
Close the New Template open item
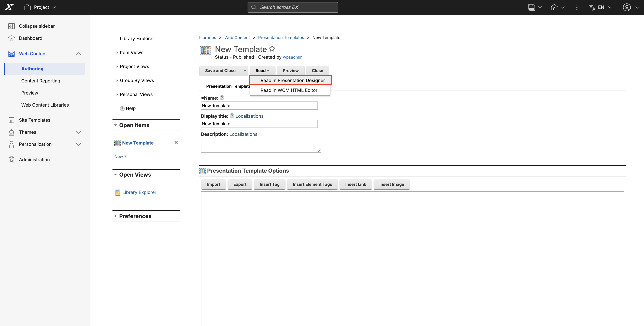point(176,142)
